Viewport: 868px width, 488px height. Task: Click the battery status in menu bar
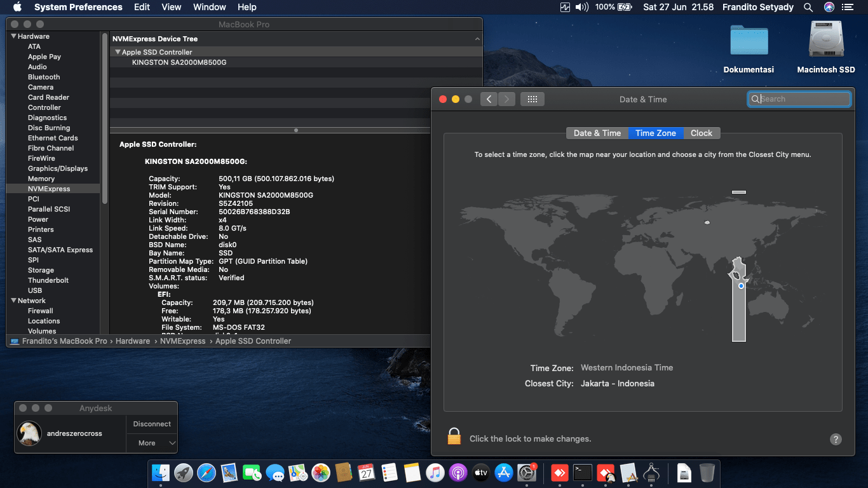pyautogui.click(x=613, y=7)
